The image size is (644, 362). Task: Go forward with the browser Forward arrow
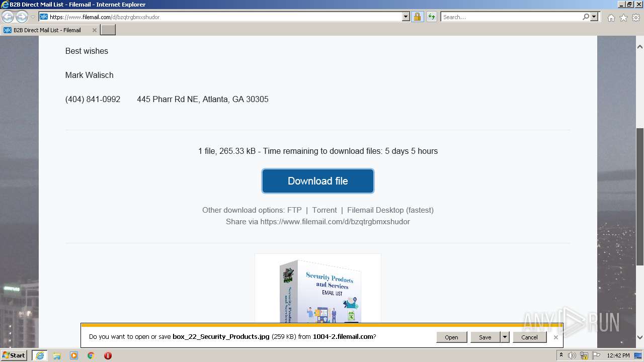pos(22,17)
